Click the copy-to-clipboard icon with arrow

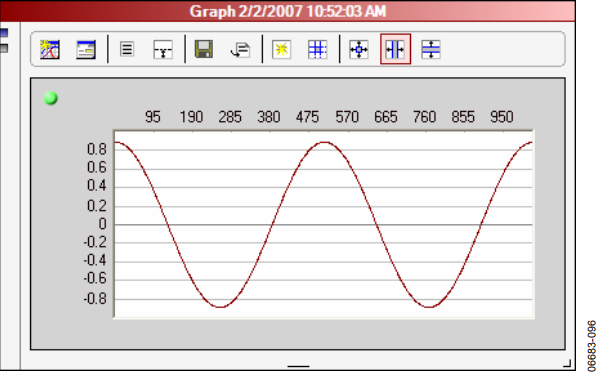[240, 50]
